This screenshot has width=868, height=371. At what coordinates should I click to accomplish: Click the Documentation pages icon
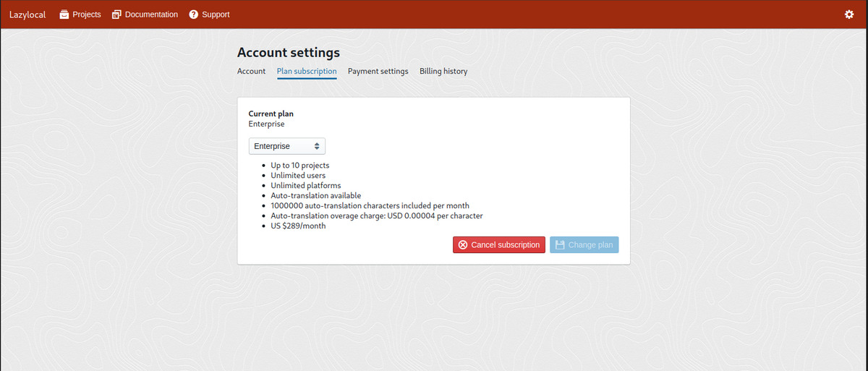(116, 14)
